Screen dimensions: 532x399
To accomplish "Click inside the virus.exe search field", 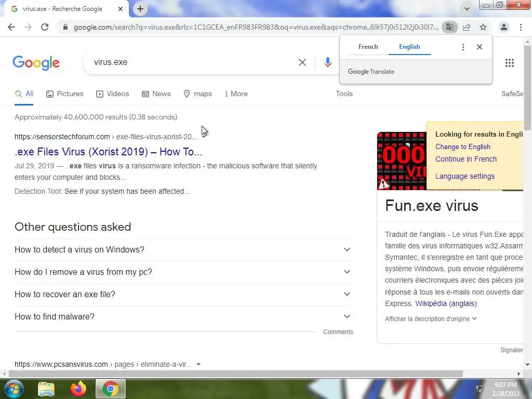I will click(x=193, y=62).
